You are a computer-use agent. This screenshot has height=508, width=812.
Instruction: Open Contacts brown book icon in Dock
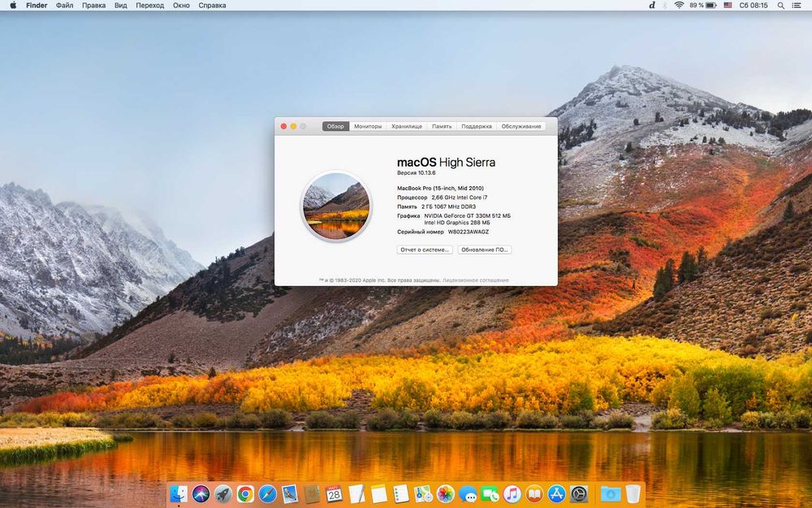coord(312,494)
